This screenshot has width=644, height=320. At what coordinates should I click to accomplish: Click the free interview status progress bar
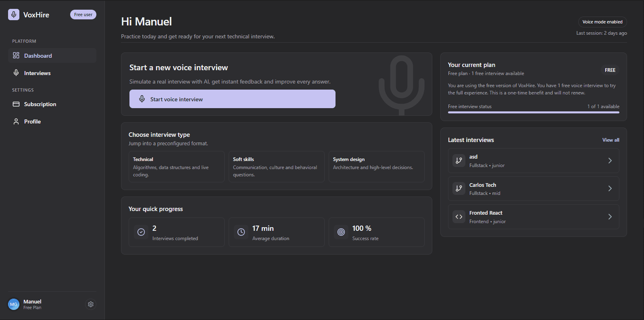(x=534, y=112)
